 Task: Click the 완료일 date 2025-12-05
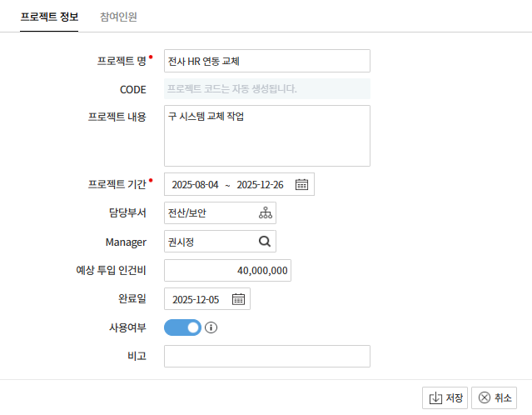point(196,299)
